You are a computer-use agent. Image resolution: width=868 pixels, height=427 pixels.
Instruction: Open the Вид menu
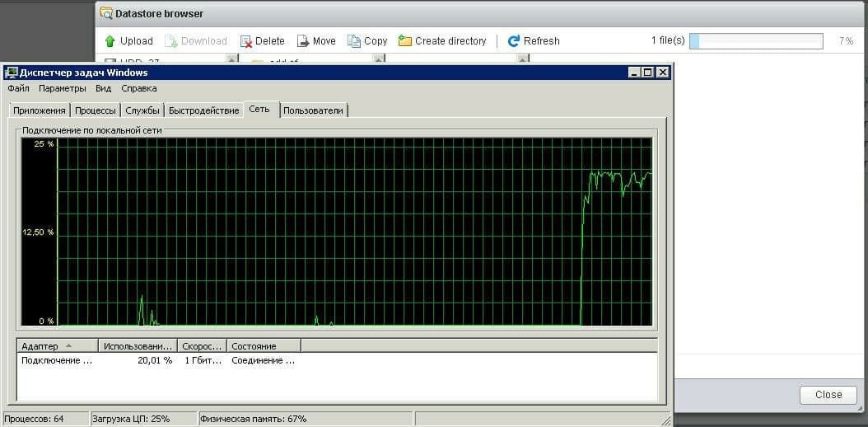tap(103, 88)
